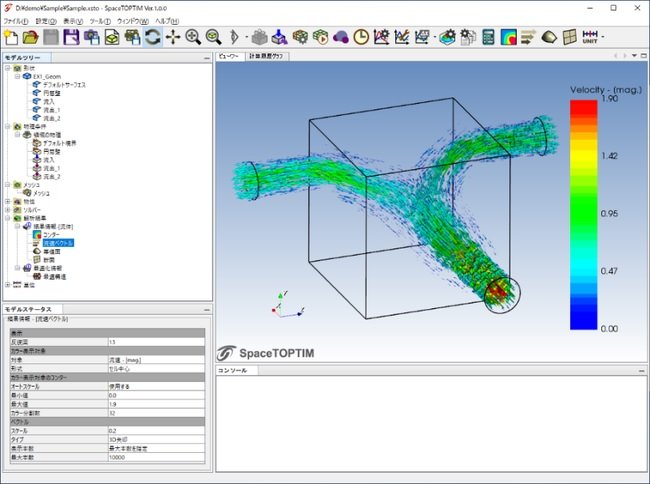Click the purple Save disk icon
This screenshot has height=484, width=650.
pyautogui.click(x=71, y=37)
